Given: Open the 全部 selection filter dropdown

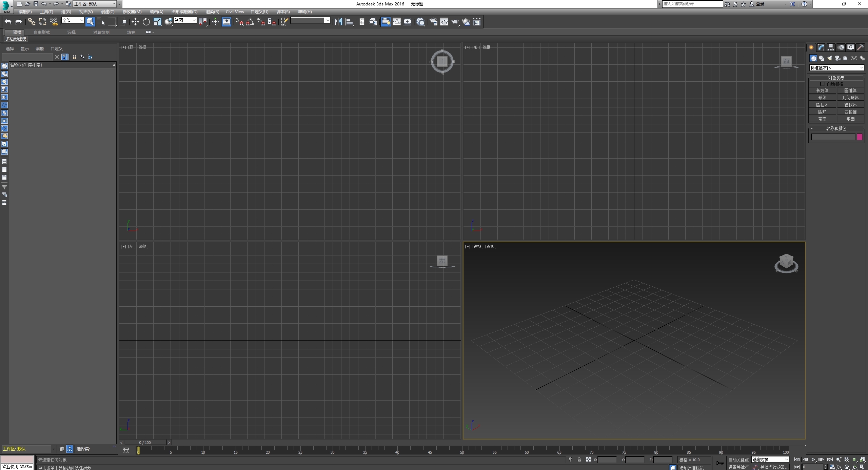Looking at the screenshot, I should pos(73,21).
